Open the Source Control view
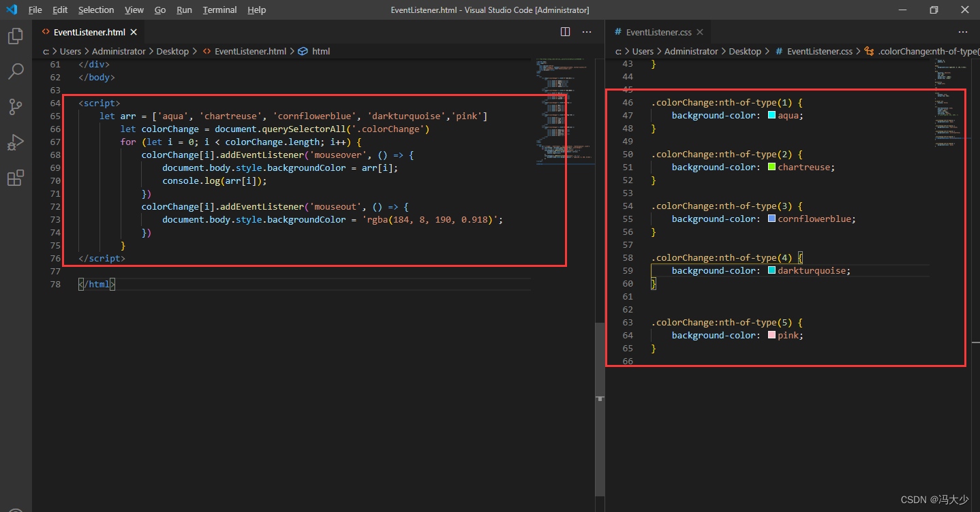 click(15, 107)
